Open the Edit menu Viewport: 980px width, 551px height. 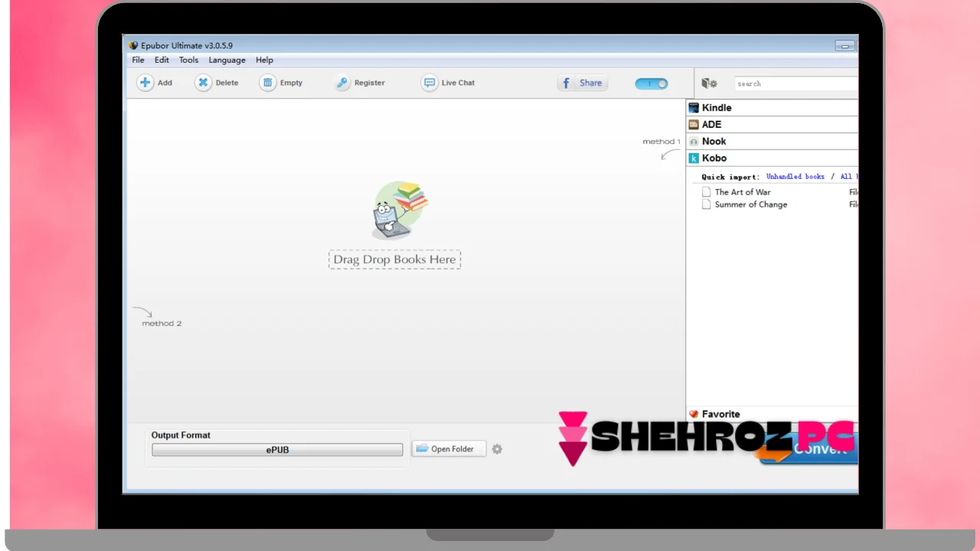tap(162, 60)
